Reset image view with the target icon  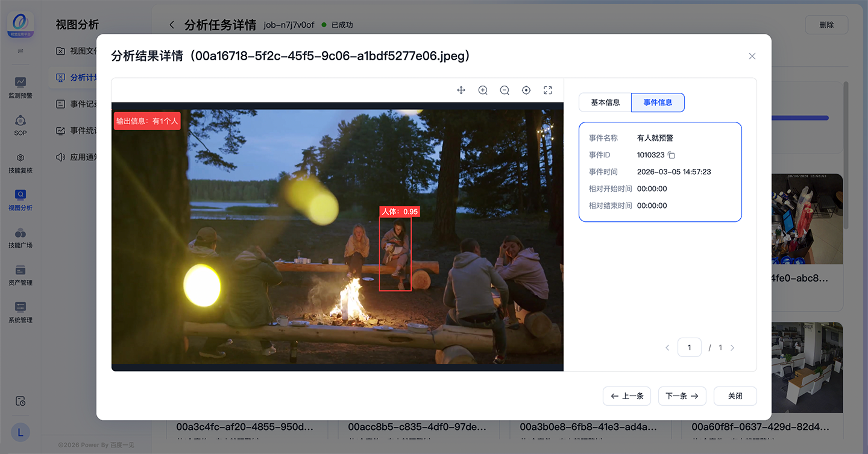point(526,90)
